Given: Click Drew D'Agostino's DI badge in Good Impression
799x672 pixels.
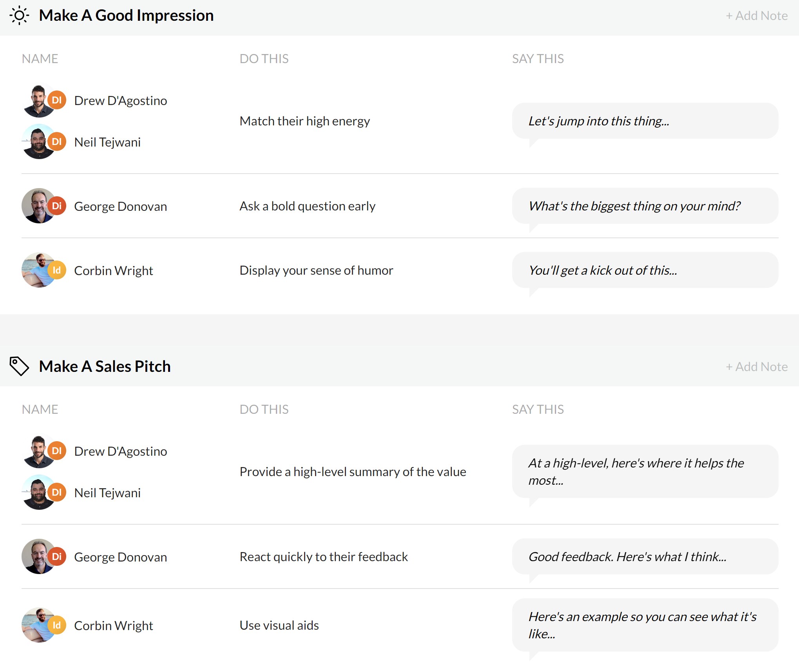Looking at the screenshot, I should (x=57, y=100).
